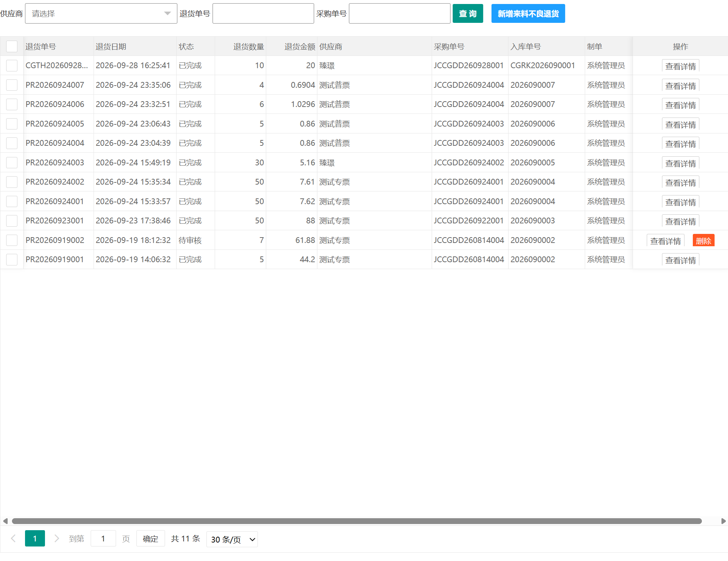This screenshot has height=561, width=728.
Task: Click the left horizontal scroll arrow
Action: pyautogui.click(x=5, y=521)
